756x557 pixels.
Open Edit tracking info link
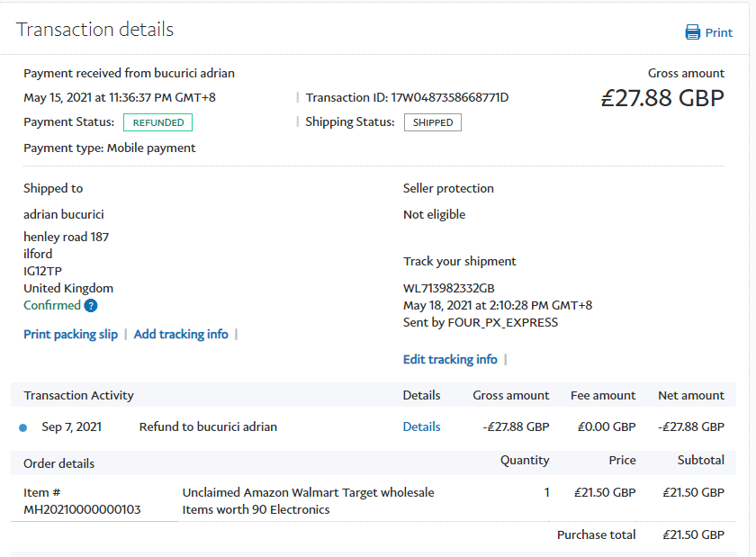coord(450,359)
